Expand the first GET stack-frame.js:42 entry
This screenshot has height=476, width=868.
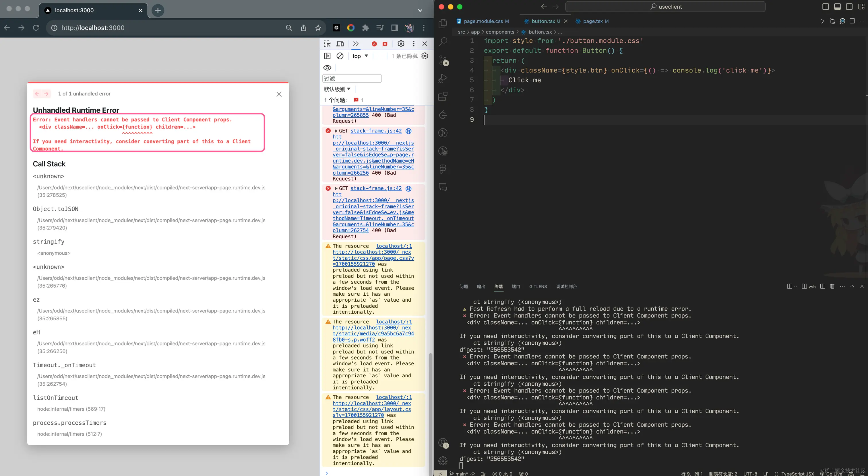pos(336,131)
